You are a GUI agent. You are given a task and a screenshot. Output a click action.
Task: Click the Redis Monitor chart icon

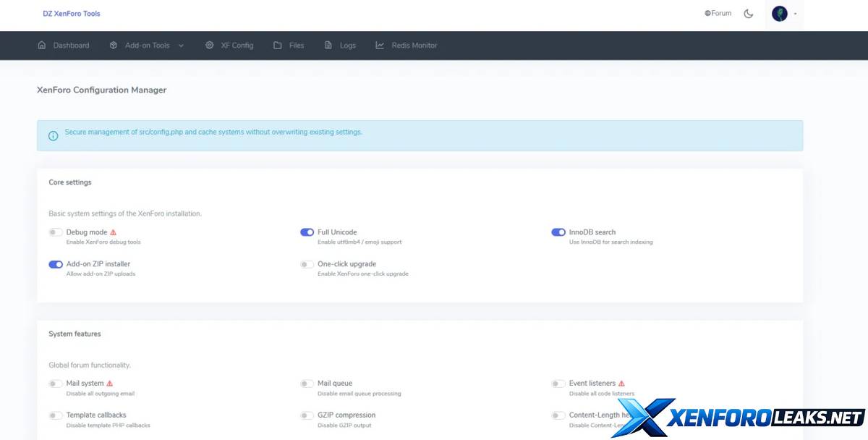380,46
